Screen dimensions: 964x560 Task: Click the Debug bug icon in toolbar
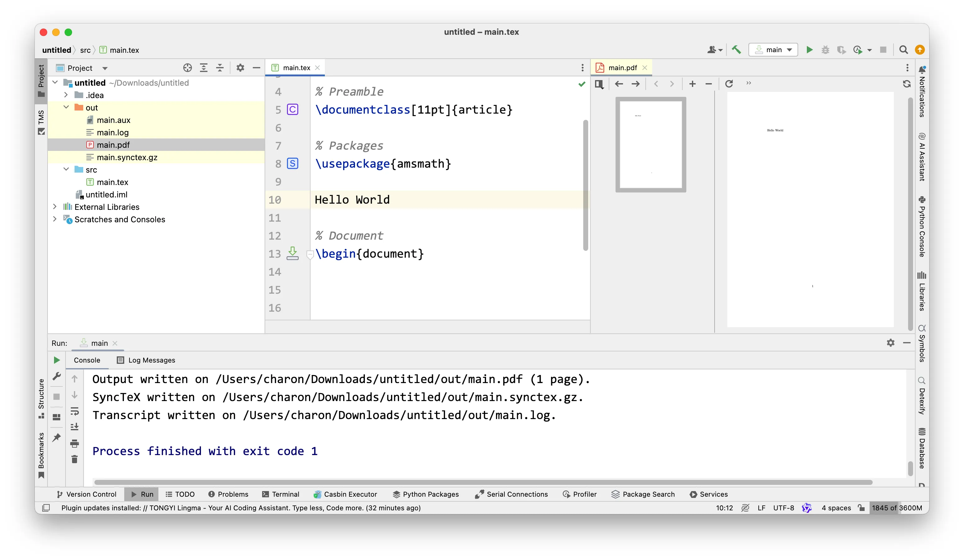[825, 50]
